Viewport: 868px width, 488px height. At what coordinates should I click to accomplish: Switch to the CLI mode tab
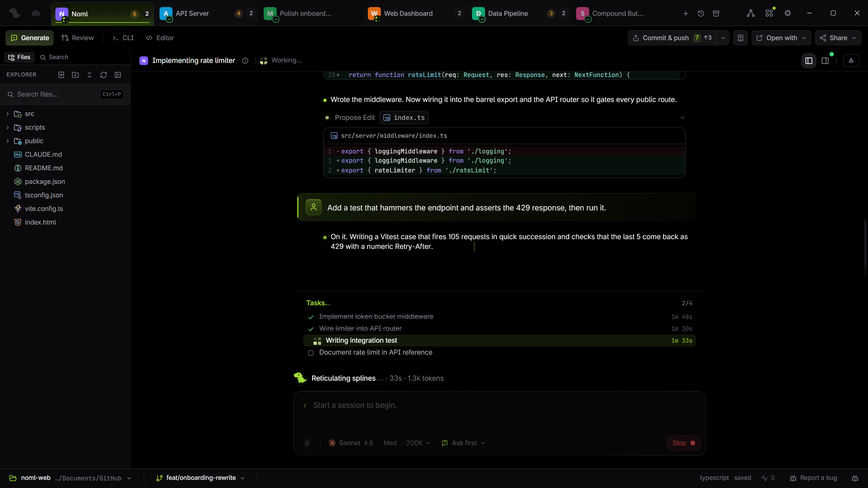tap(123, 38)
